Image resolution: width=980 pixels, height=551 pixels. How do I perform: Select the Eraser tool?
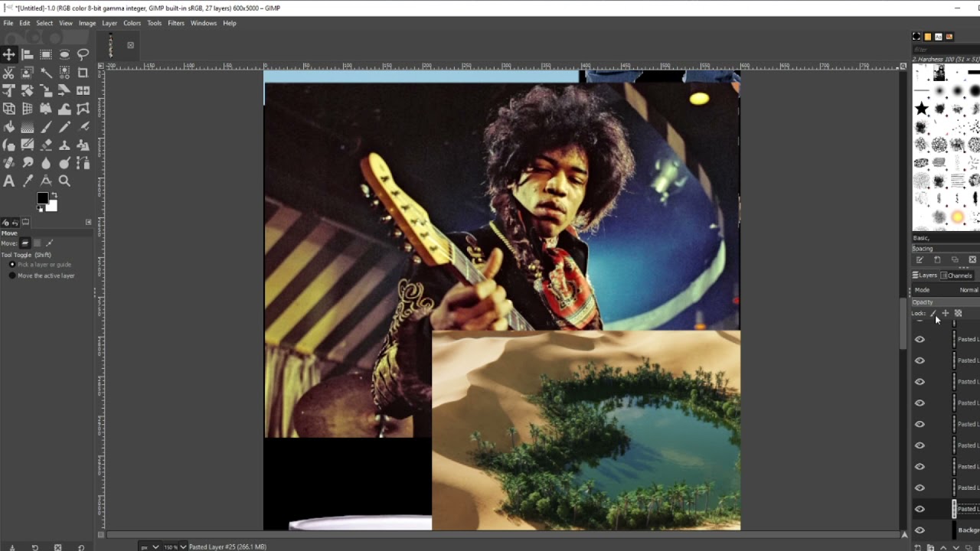click(x=46, y=145)
